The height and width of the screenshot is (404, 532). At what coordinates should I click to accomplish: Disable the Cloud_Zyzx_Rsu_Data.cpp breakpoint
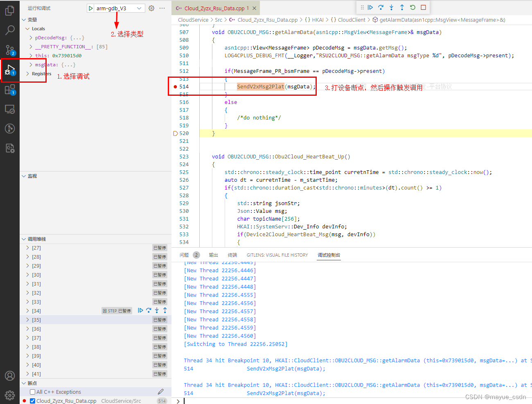(x=32, y=401)
